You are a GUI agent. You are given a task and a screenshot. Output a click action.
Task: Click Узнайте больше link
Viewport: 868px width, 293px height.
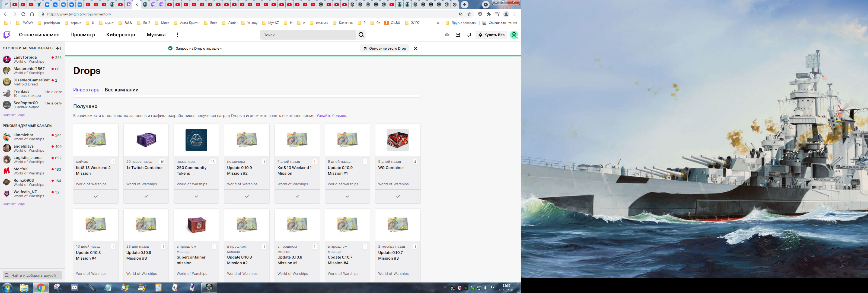pos(331,116)
